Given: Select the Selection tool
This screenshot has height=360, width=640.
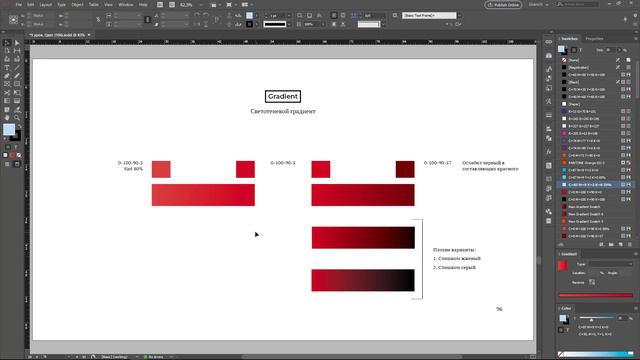Looking at the screenshot, I should click(7, 43).
